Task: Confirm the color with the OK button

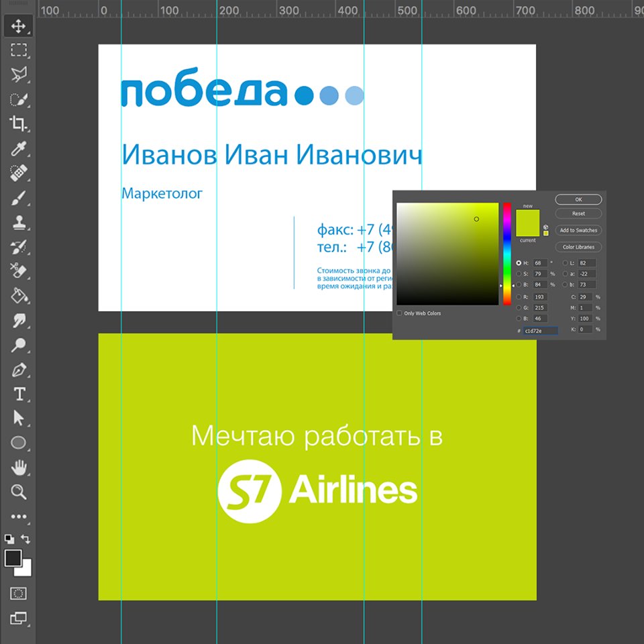Action: pos(578,199)
